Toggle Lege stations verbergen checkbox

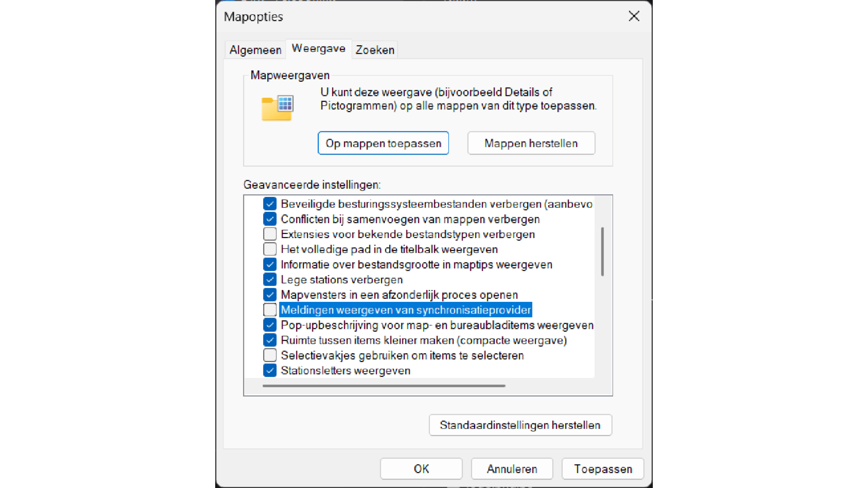pos(270,280)
